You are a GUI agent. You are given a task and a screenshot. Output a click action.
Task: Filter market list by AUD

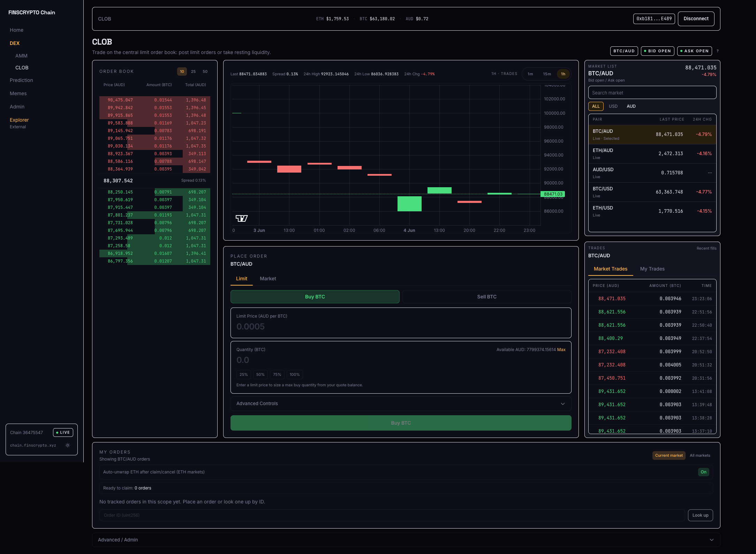631,106
